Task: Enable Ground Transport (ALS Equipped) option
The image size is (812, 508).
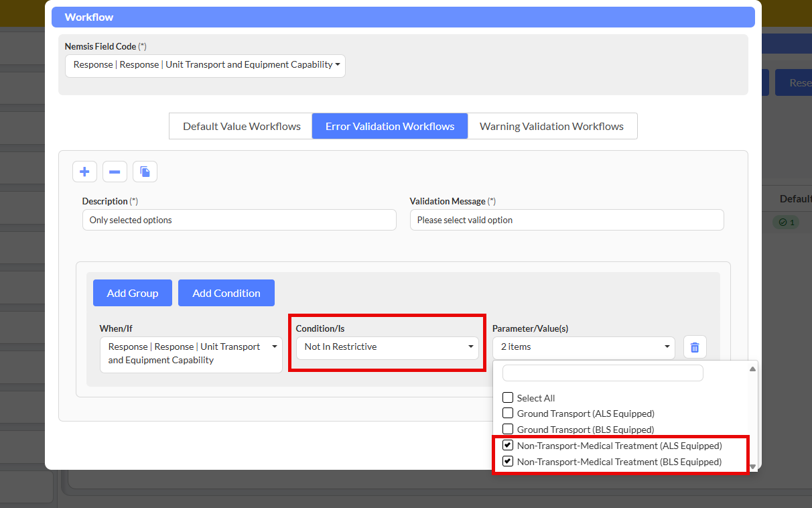Action: click(508, 414)
